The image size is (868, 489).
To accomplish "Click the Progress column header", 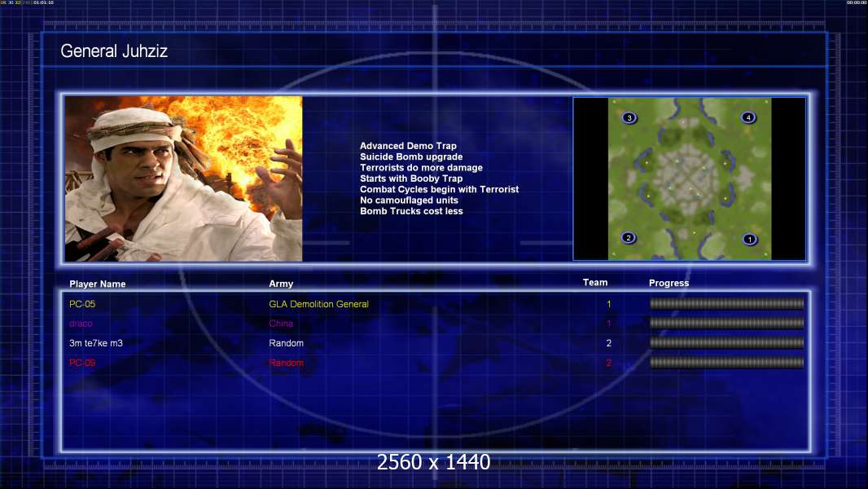I will click(x=669, y=283).
